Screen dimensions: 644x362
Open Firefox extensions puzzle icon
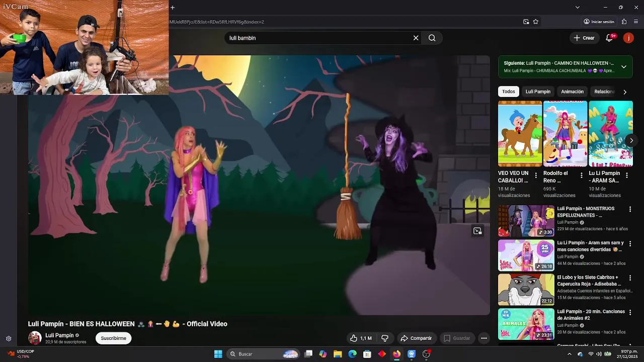624,22
